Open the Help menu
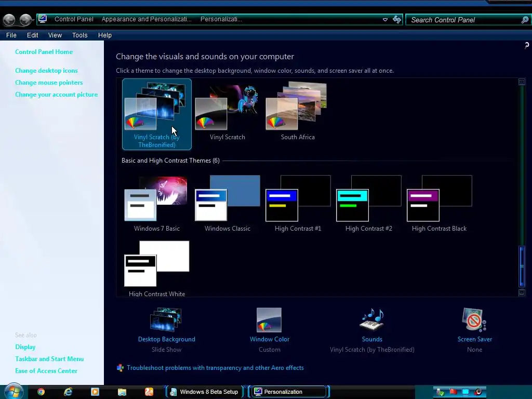532x399 pixels. coord(105,35)
